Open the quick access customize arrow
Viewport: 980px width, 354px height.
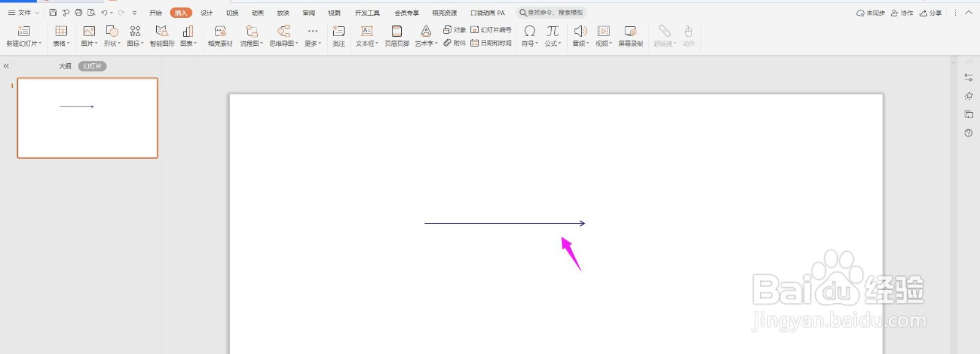pyautogui.click(x=135, y=13)
